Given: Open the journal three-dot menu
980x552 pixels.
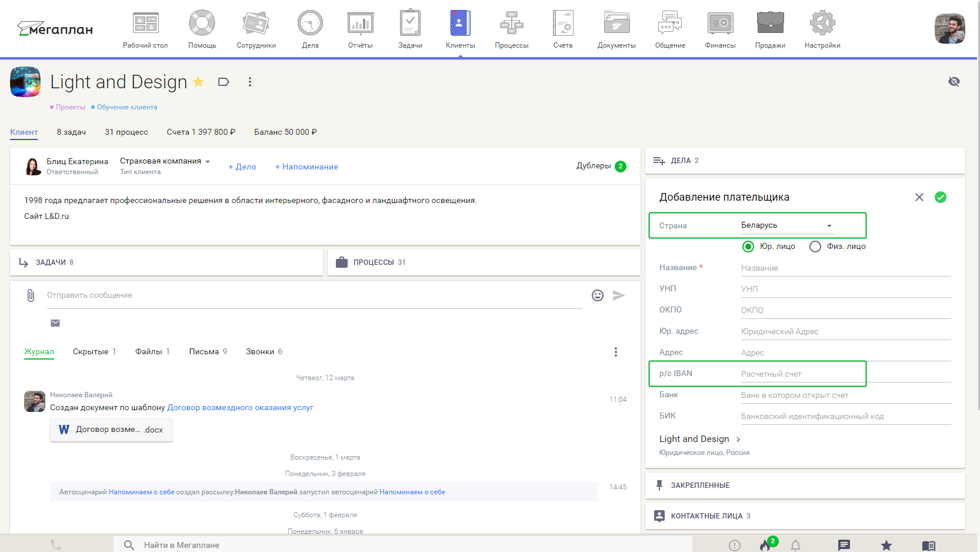Looking at the screenshot, I should [x=616, y=352].
